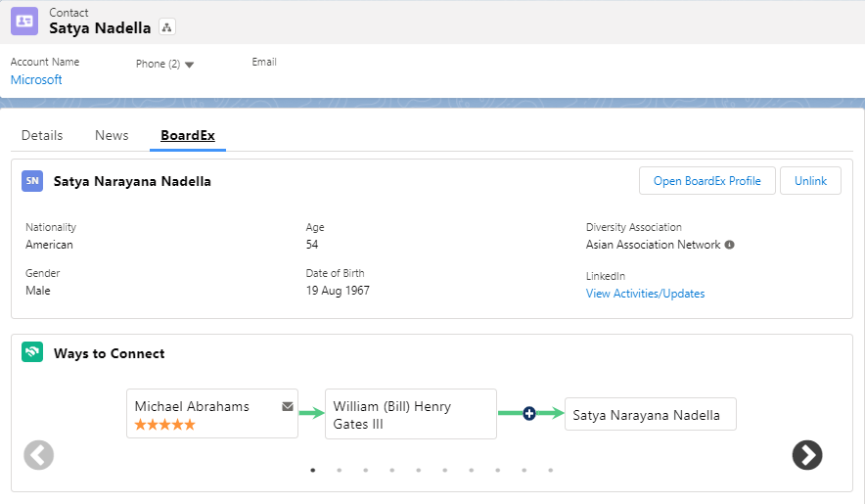The width and height of the screenshot is (865, 504).
Task: Go to previous connection path arrow
Action: coord(39,455)
